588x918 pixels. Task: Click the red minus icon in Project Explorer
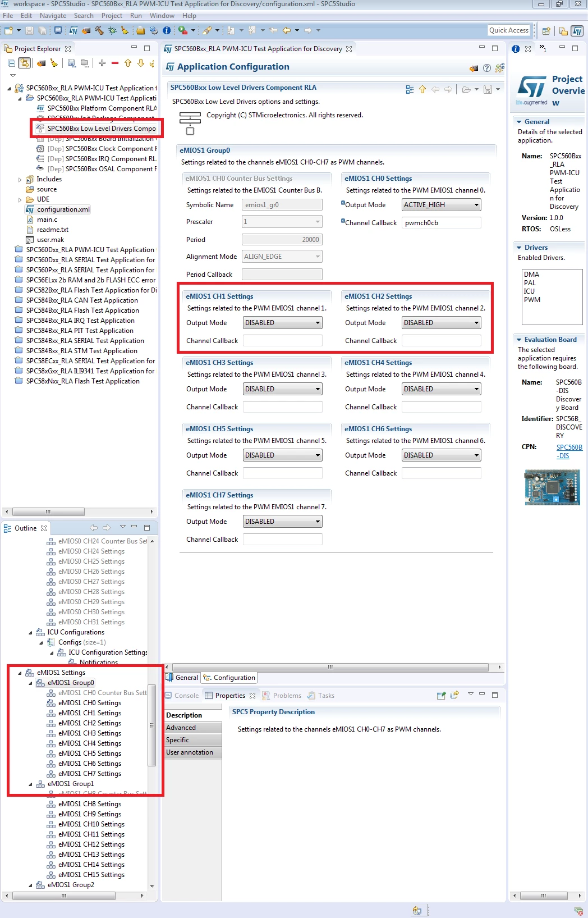point(115,63)
